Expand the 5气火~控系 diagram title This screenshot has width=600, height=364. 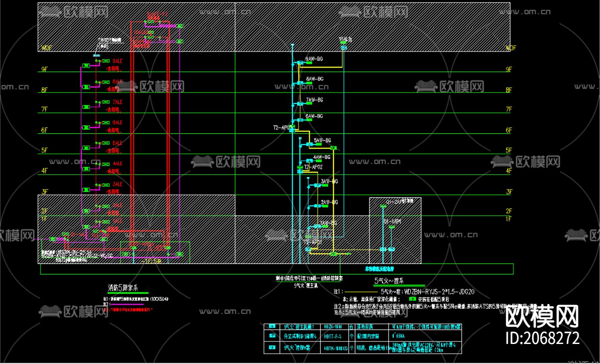coord(389,281)
